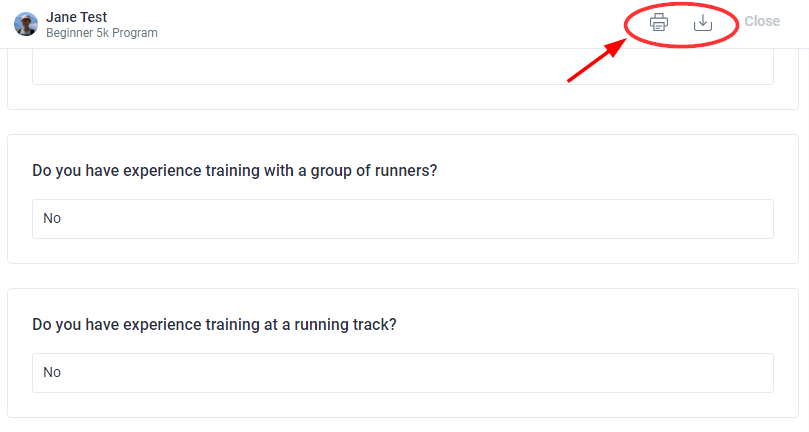Click the group of runners question card
This screenshot has width=809, height=432.
[x=403, y=199]
